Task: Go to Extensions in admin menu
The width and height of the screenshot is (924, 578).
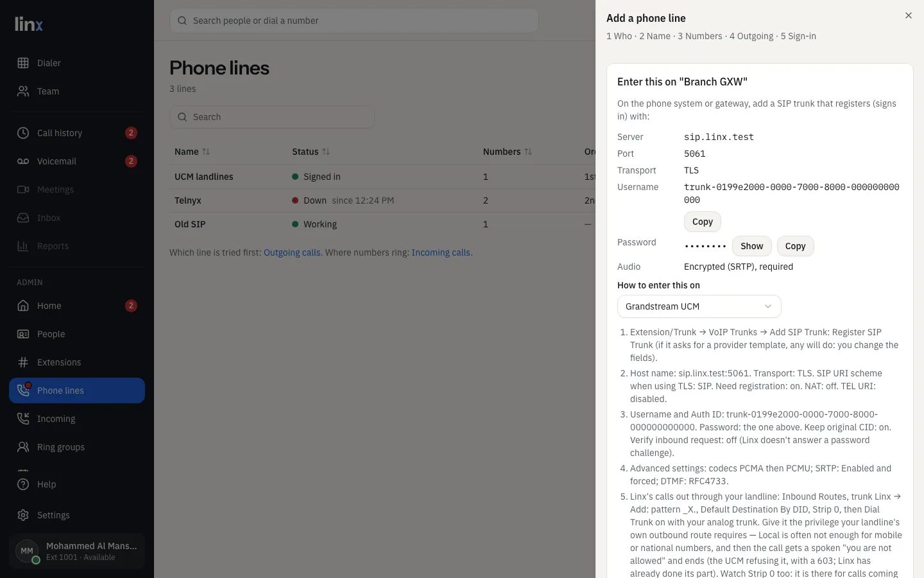Action: click(x=77, y=362)
